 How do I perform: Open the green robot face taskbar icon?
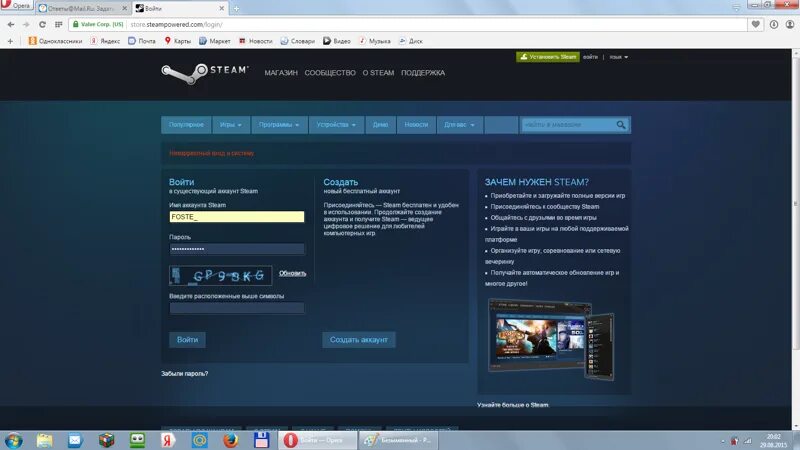click(x=137, y=440)
